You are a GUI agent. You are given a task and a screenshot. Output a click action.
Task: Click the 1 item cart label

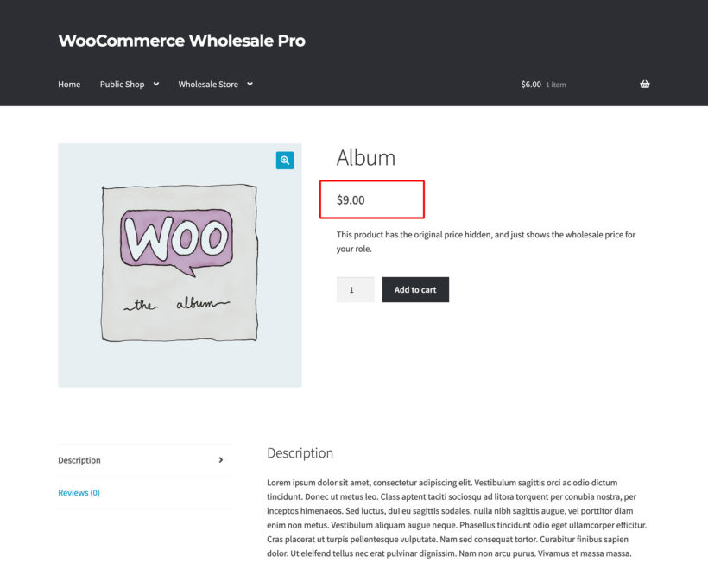(x=556, y=85)
